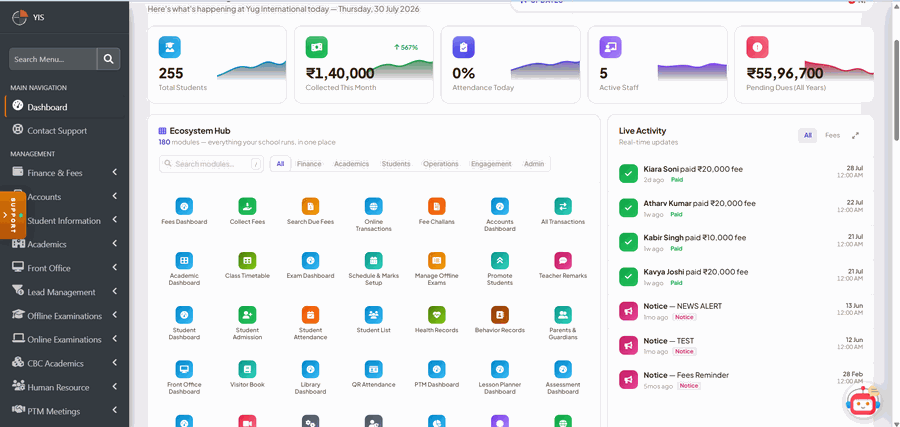Select the All module filter tab

tap(280, 164)
